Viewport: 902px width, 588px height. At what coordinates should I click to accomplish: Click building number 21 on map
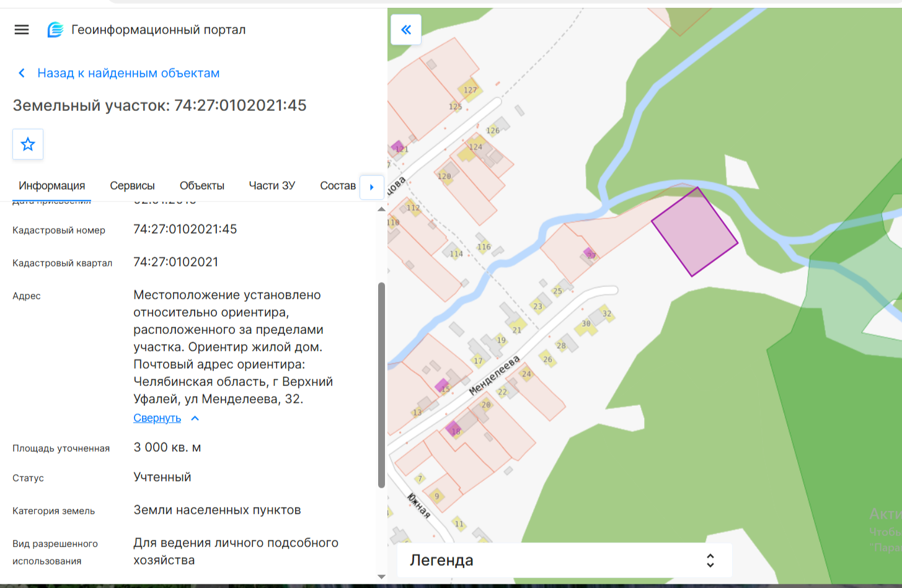(x=517, y=330)
